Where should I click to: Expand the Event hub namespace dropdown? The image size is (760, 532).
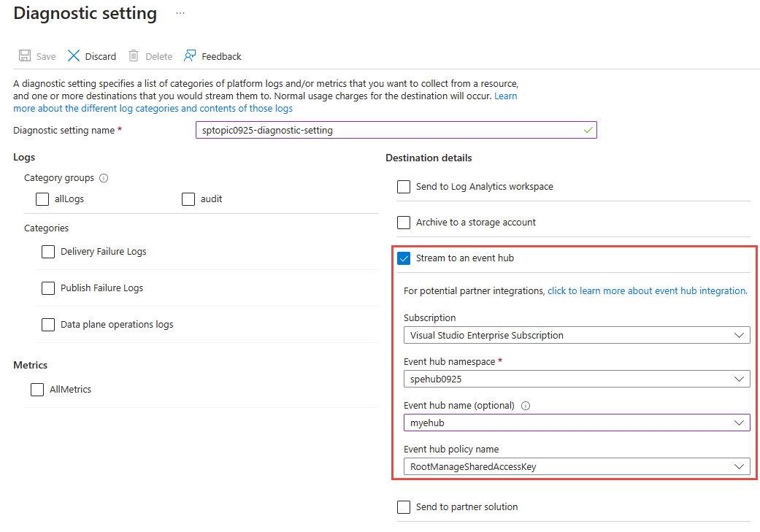point(577,379)
